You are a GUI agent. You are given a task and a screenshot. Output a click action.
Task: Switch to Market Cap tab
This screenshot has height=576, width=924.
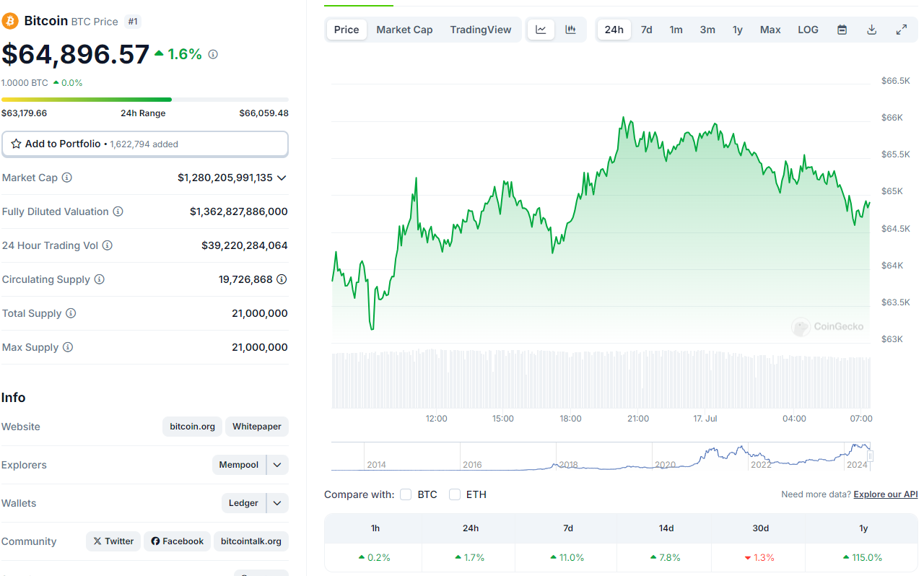[404, 30]
